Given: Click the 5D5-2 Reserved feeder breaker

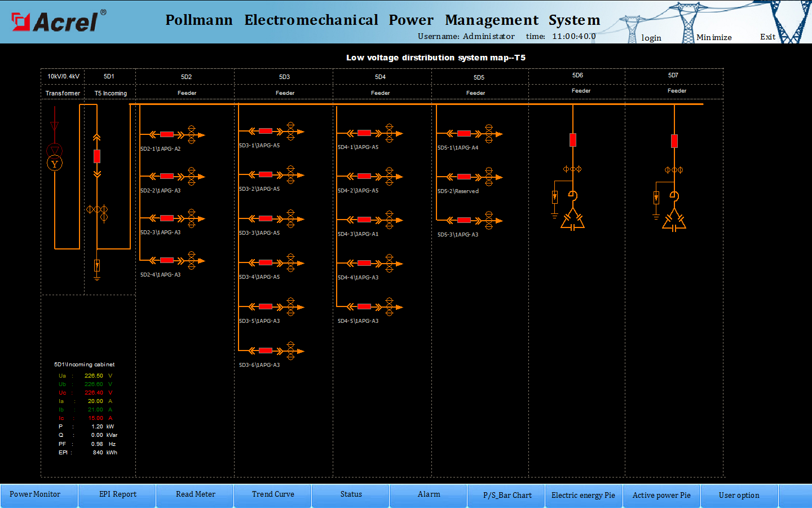Looking at the screenshot, I should click(x=464, y=177).
